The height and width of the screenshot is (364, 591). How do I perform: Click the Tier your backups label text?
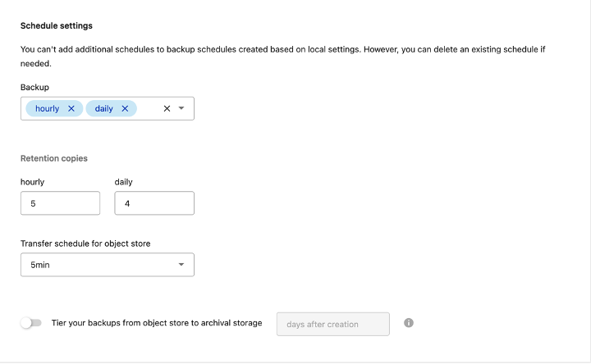157,323
